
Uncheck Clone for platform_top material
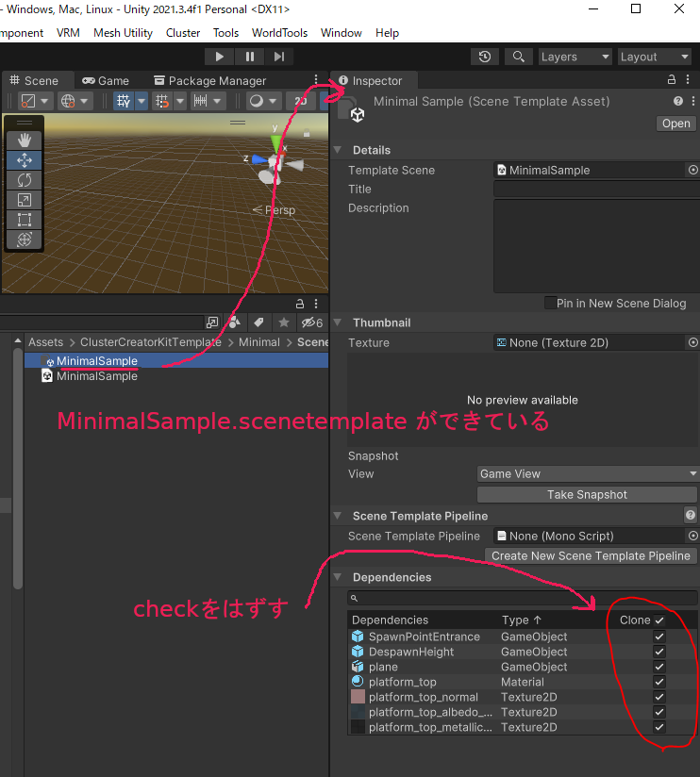coord(659,682)
